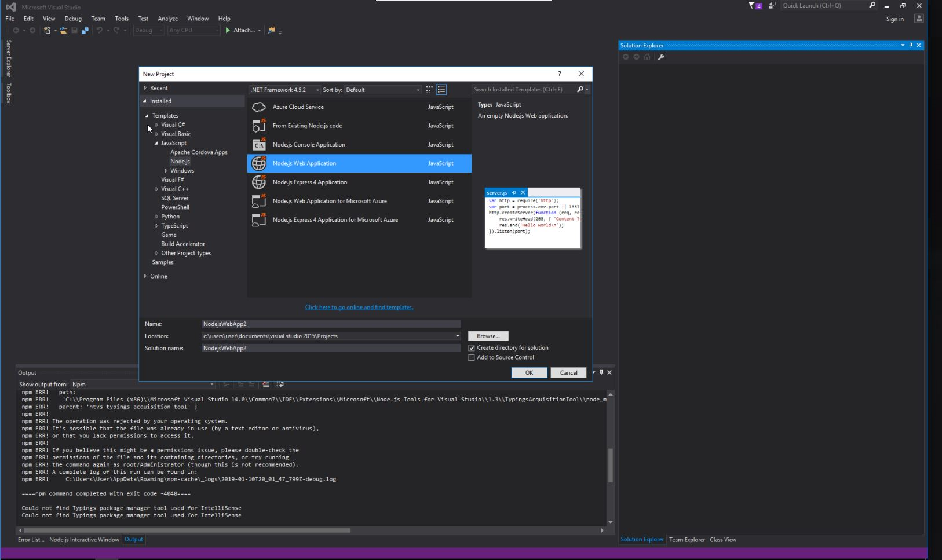Select PowerShell template category
The image size is (942, 560).
[175, 207]
